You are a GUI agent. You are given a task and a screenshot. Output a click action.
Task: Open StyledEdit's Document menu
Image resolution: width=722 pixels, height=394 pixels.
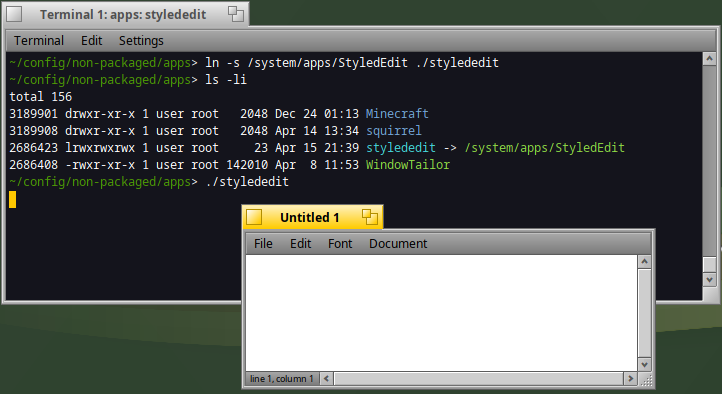(x=398, y=243)
